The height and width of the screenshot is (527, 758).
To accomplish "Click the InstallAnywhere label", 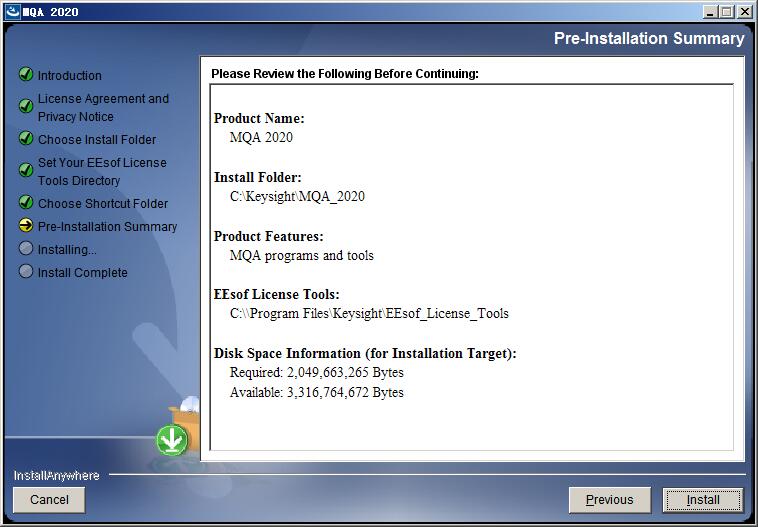I will (x=57, y=475).
